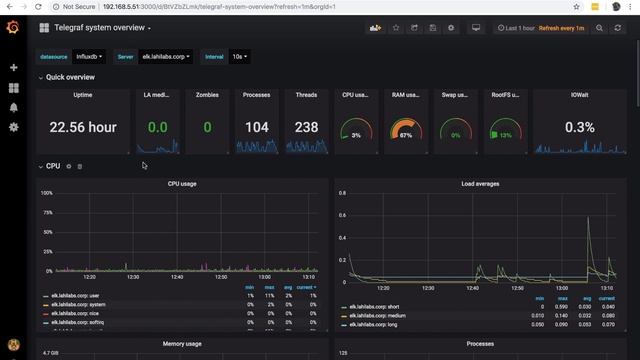Open the Influxdb datasource dropdown
Image resolution: width=640 pixels, height=360 pixels.
tap(89, 57)
